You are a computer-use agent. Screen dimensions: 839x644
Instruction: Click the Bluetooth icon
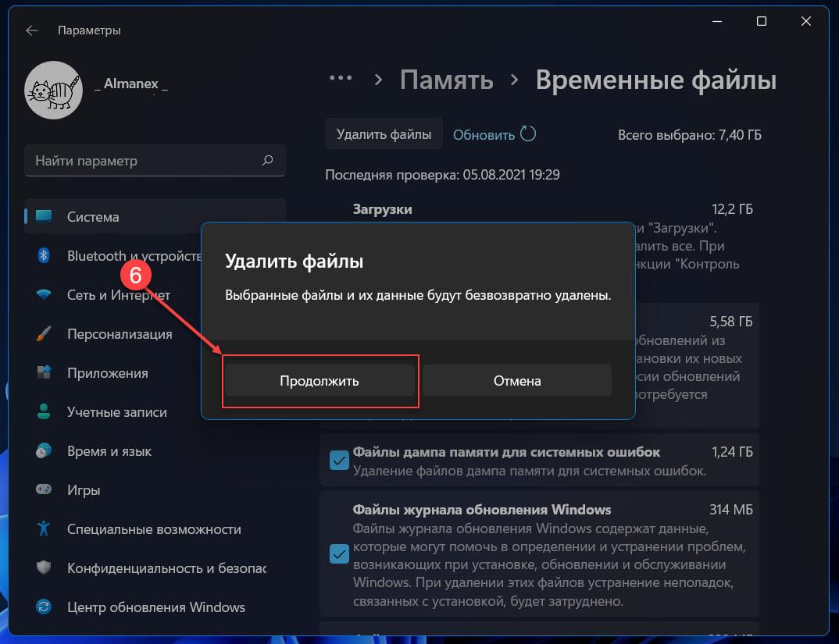coord(43,256)
